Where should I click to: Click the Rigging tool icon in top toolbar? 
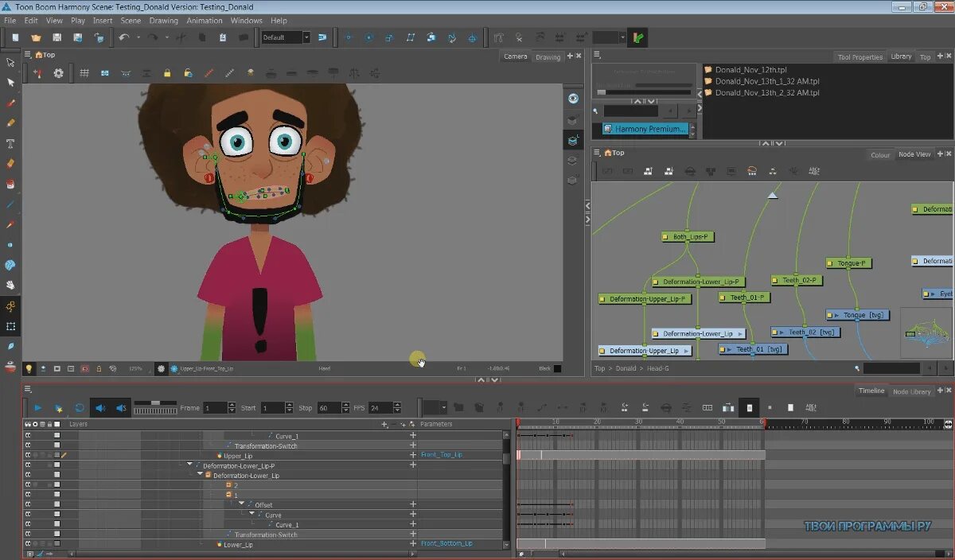click(x=497, y=37)
